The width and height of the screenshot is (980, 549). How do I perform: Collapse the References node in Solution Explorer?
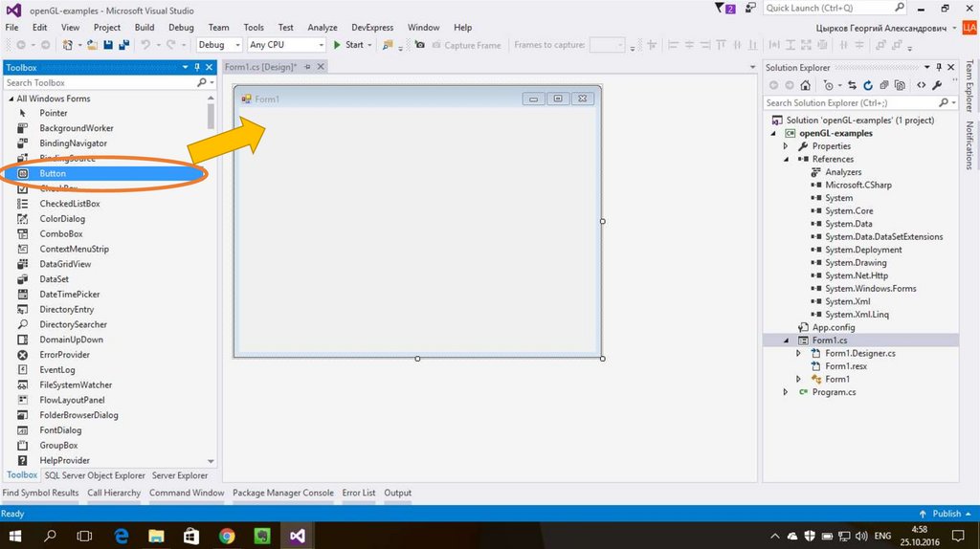786,159
